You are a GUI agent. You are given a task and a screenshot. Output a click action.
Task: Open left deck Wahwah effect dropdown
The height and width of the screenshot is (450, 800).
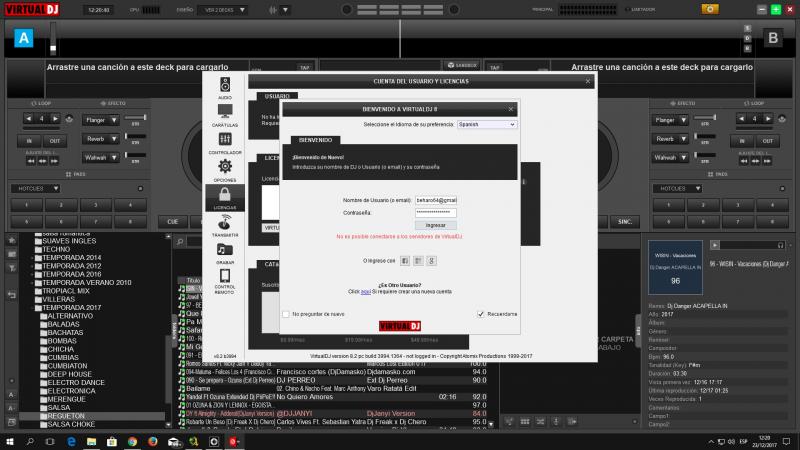point(101,158)
